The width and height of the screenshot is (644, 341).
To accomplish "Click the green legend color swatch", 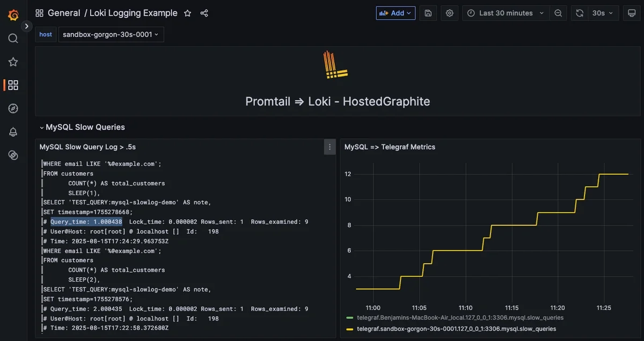I will (350, 318).
